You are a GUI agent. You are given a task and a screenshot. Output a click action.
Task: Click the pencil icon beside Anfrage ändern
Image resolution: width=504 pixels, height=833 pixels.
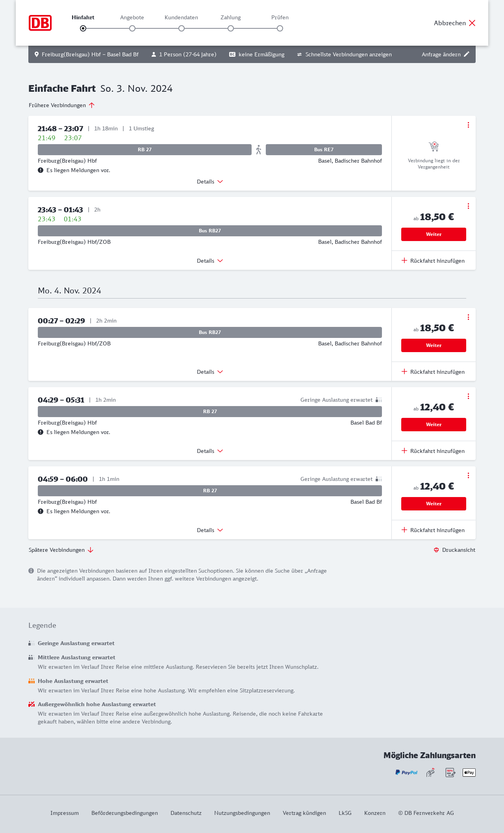pos(467,54)
